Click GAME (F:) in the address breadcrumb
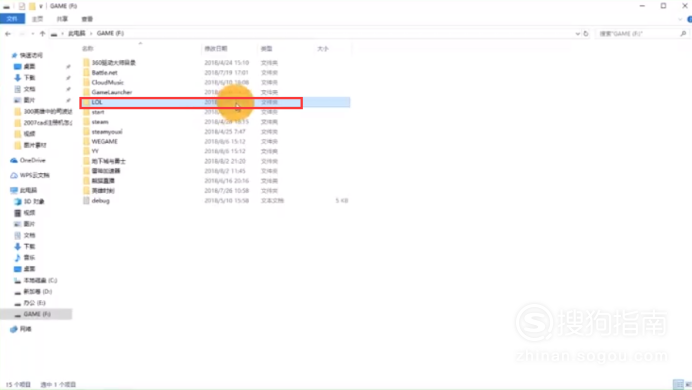692x390 pixels. pyautogui.click(x=110, y=34)
